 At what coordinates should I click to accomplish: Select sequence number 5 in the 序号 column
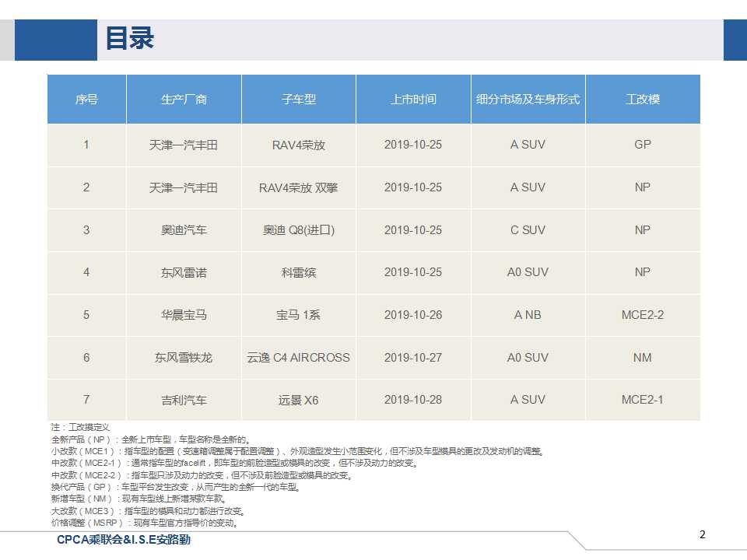point(86,315)
